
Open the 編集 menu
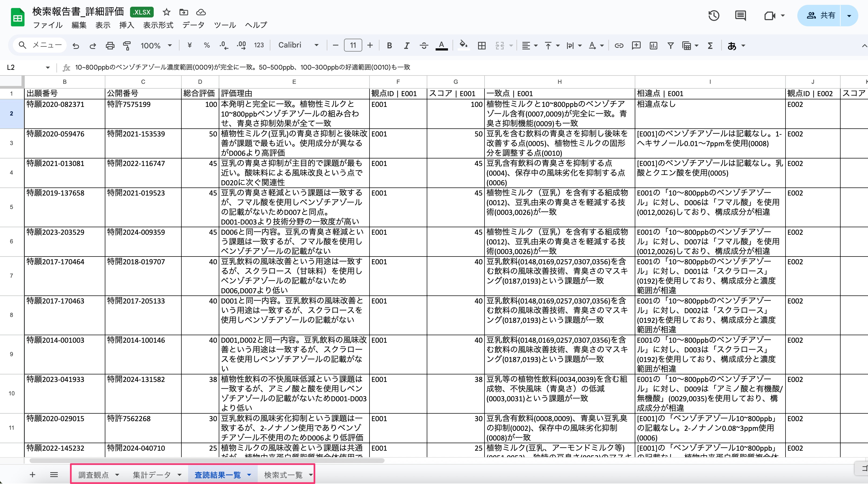coord(79,25)
